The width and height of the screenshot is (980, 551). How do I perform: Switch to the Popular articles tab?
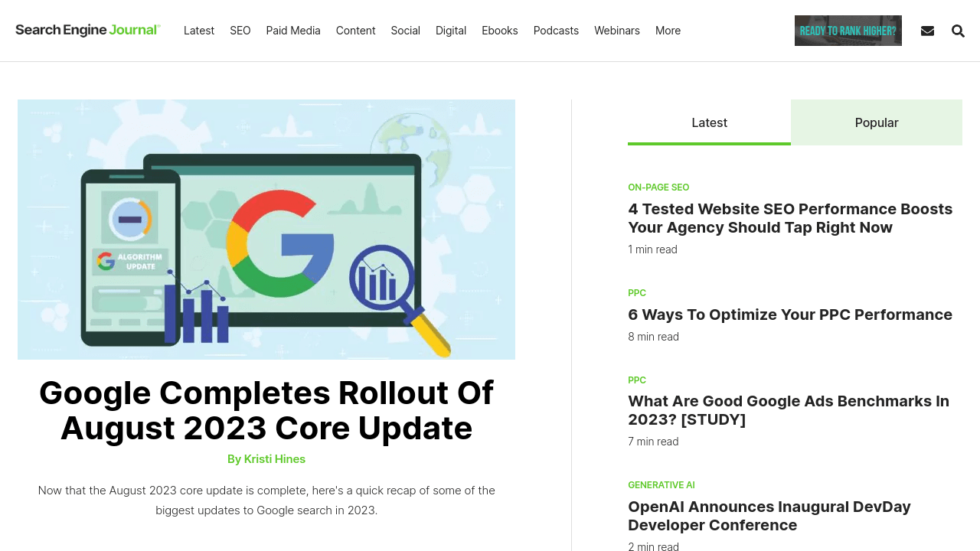pos(877,122)
